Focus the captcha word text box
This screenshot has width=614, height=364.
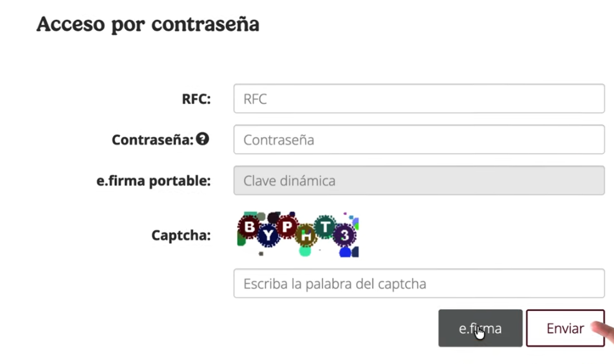point(419,284)
